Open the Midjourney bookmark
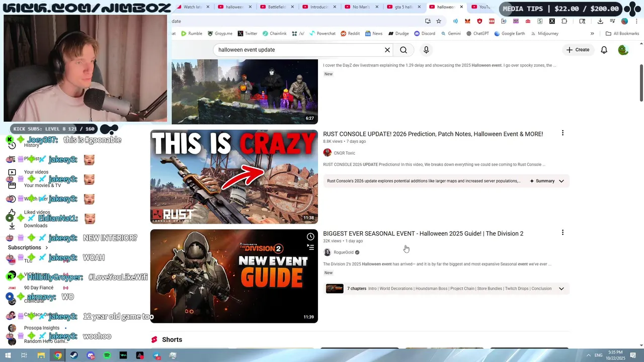This screenshot has width=644, height=362. point(544,34)
